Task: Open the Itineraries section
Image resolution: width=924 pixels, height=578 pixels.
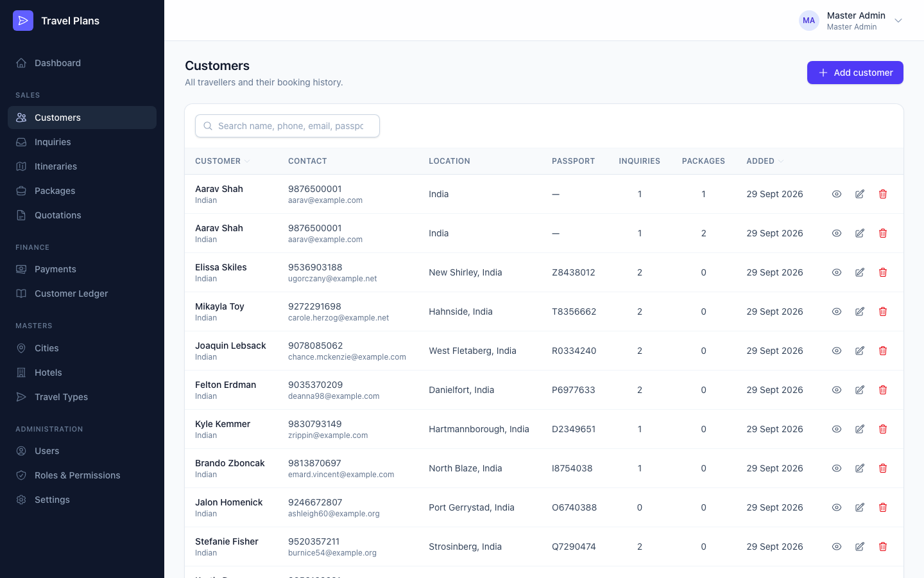Action: pyautogui.click(x=82, y=166)
